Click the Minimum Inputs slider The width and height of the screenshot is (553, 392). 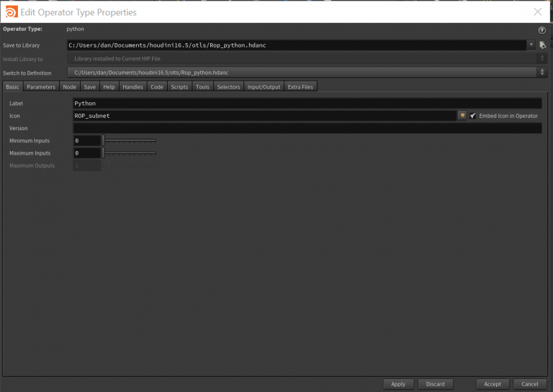click(129, 140)
